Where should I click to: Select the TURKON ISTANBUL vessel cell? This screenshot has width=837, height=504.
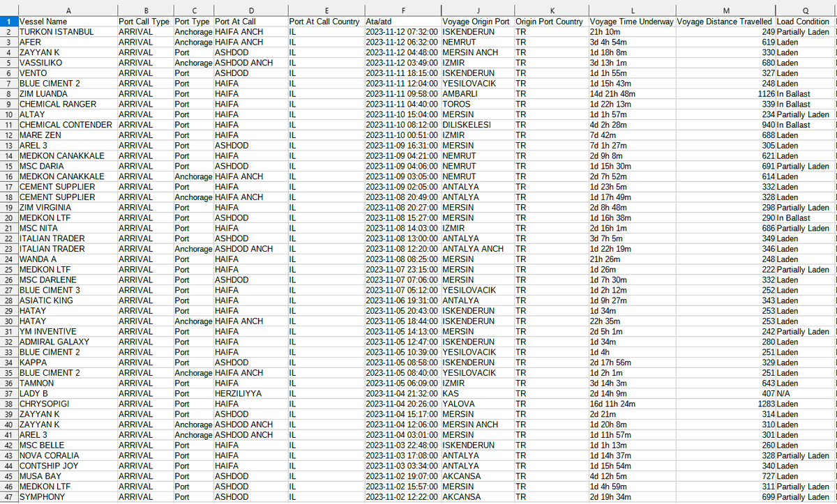(x=68, y=32)
